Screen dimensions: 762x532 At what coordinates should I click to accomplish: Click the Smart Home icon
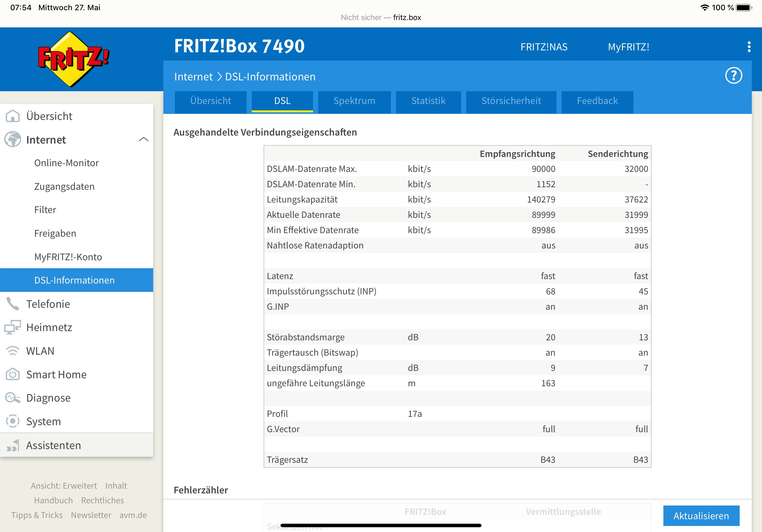13,374
